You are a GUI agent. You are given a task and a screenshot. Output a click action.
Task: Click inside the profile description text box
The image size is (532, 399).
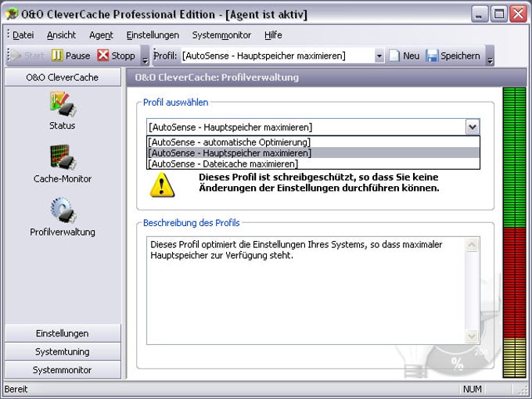(306, 290)
